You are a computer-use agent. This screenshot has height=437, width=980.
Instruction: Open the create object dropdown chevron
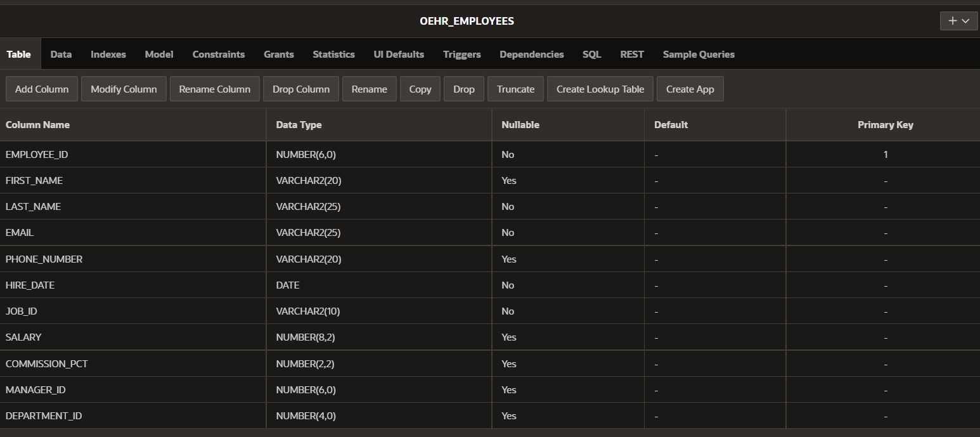(x=966, y=21)
